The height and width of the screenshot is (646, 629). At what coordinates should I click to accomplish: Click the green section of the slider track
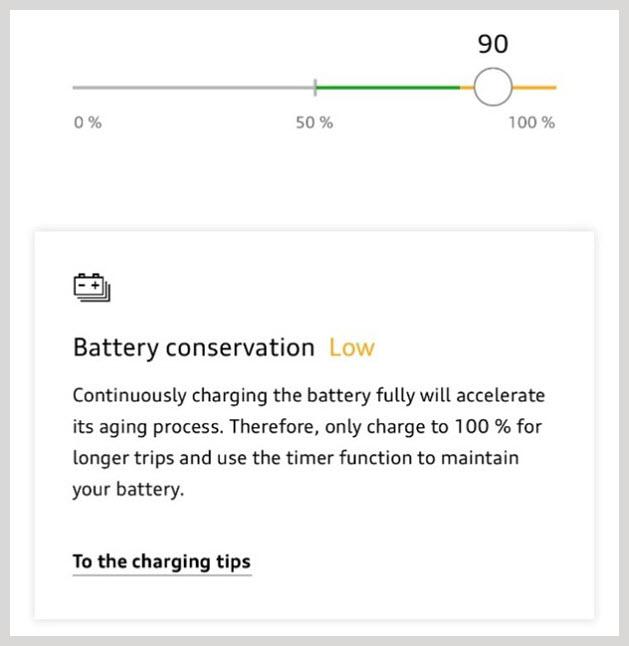tap(387, 88)
